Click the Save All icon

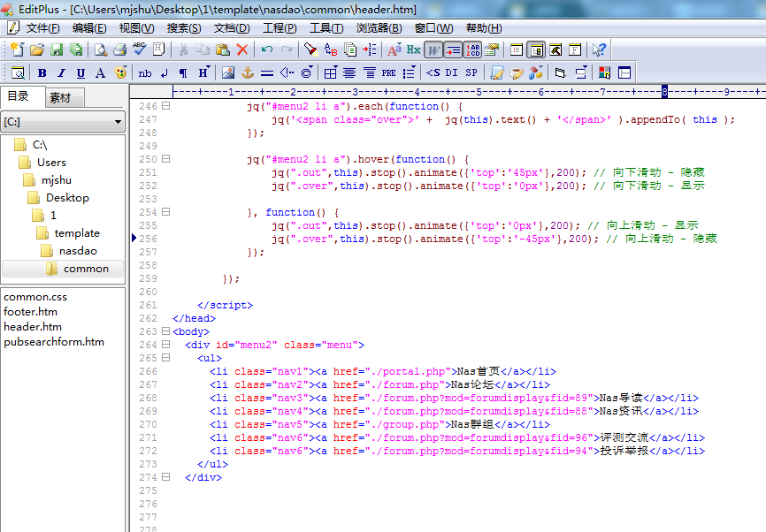[76, 49]
